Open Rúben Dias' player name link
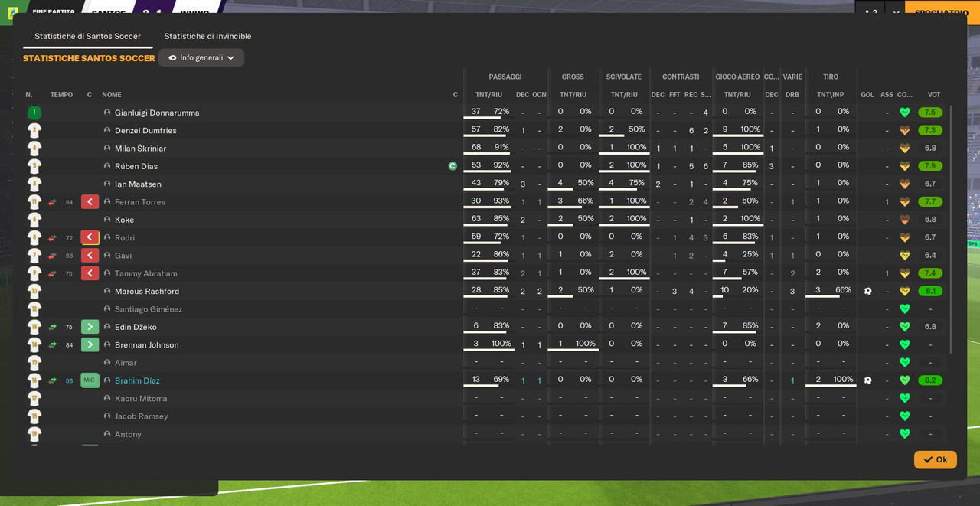Image resolution: width=980 pixels, height=506 pixels. pos(136,166)
